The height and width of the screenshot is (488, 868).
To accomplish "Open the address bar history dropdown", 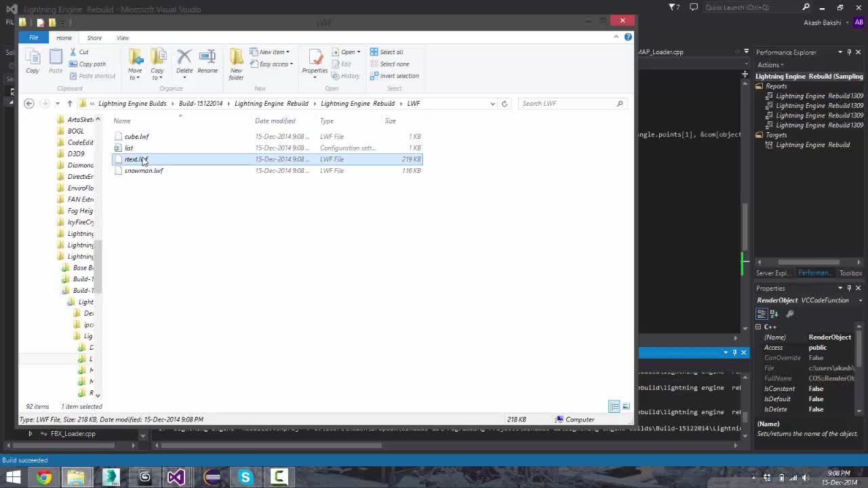I will coord(492,103).
